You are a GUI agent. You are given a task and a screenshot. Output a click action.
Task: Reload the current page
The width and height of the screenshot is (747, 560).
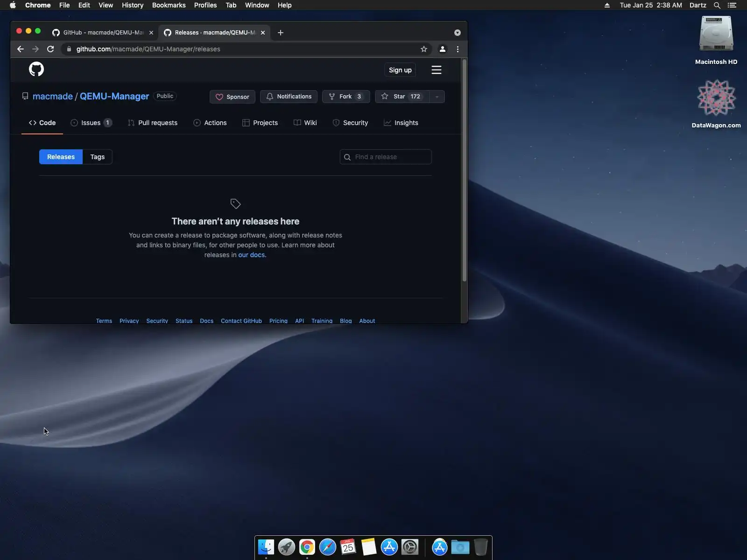point(50,49)
